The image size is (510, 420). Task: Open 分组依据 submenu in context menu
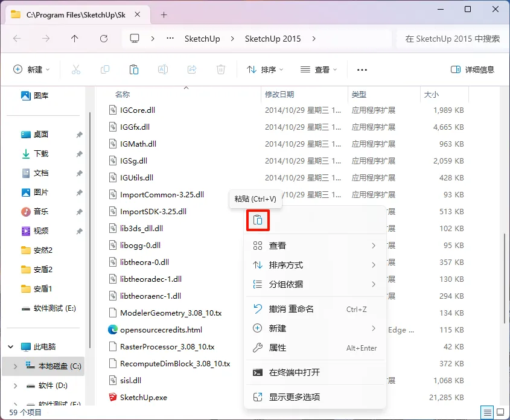pyautogui.click(x=314, y=284)
